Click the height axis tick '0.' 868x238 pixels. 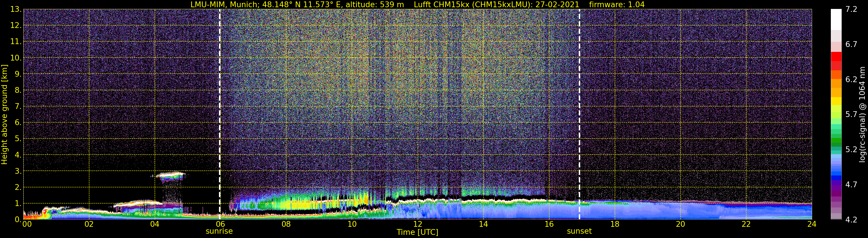click(18, 220)
